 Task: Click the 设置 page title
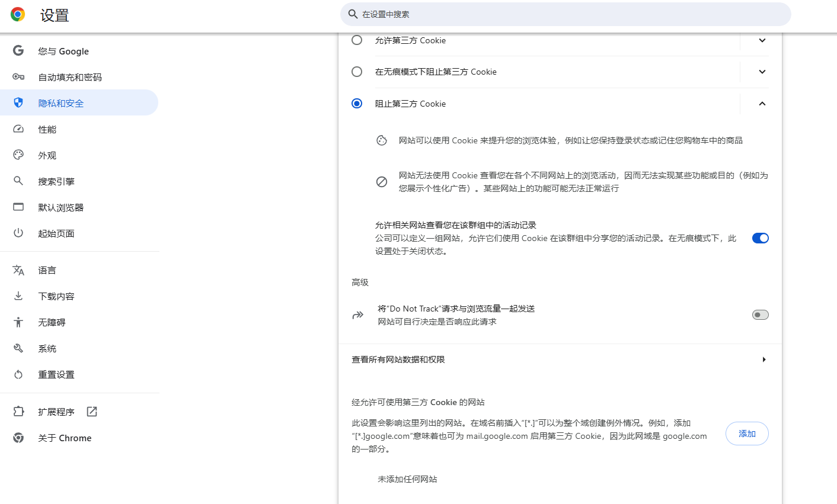(x=55, y=15)
